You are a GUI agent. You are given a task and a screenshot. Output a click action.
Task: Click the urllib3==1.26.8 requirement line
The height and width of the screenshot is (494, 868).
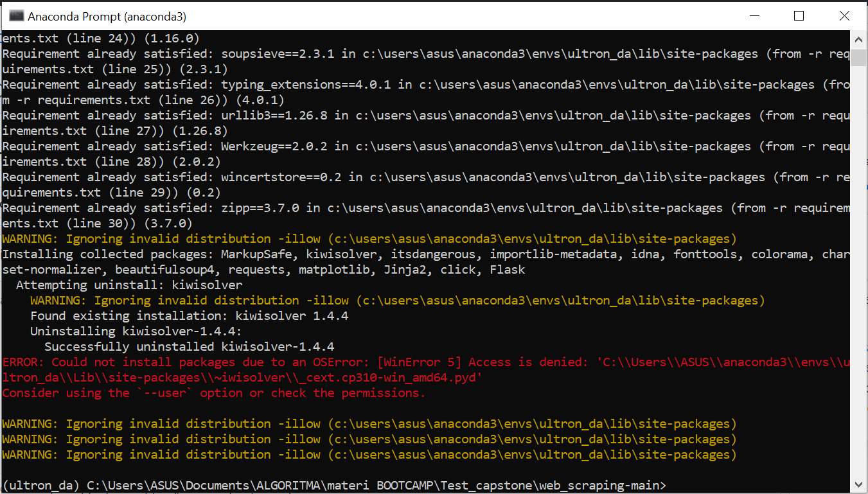257,115
